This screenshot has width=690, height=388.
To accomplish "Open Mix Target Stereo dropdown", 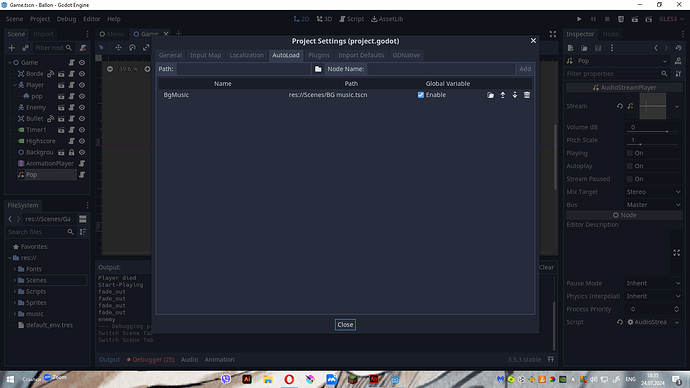I will [653, 192].
